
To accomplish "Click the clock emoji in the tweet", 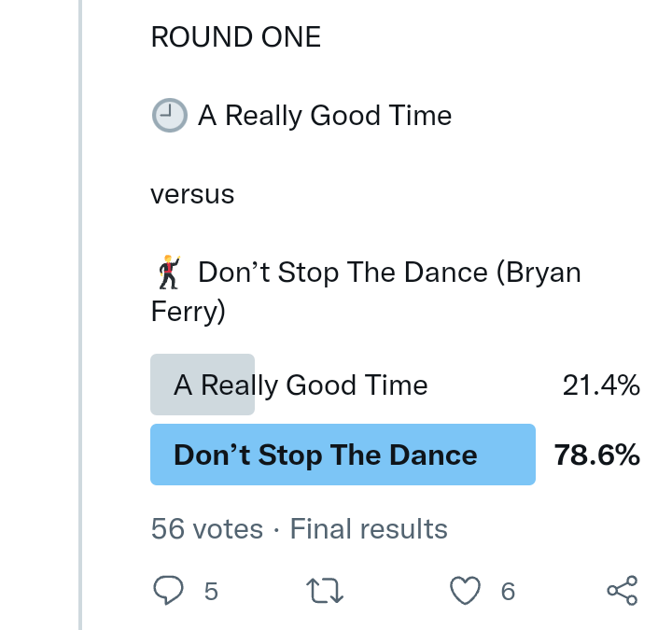I will coord(168,116).
